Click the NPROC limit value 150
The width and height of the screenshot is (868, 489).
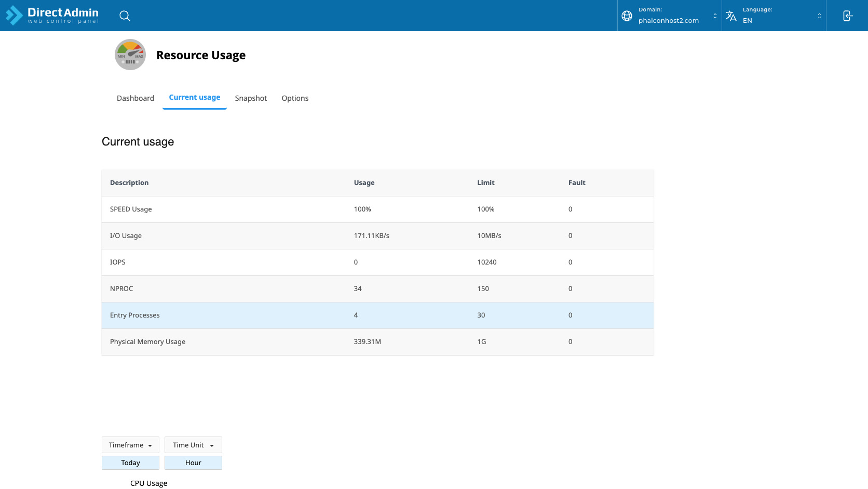483,288
